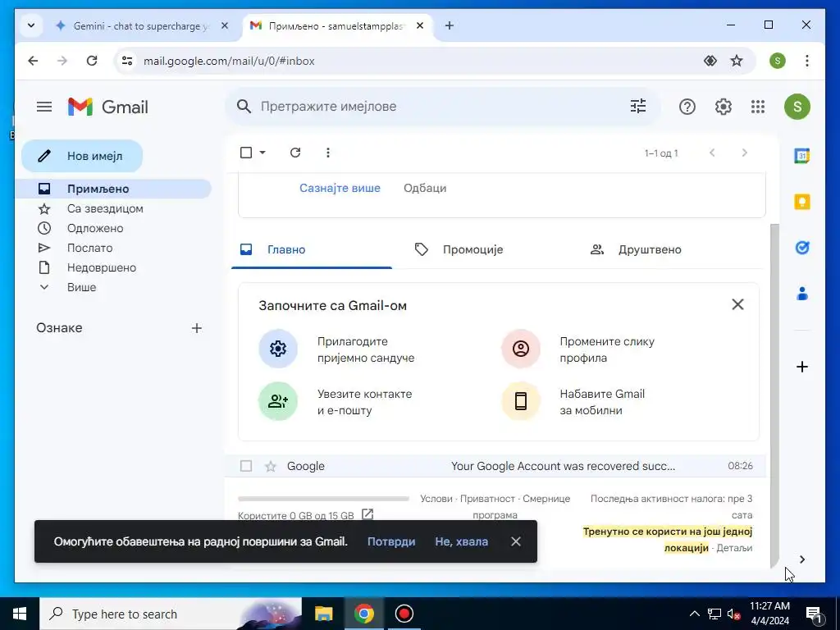Get add-ons plus icon in side panel
The height and width of the screenshot is (630, 840).
point(802,367)
